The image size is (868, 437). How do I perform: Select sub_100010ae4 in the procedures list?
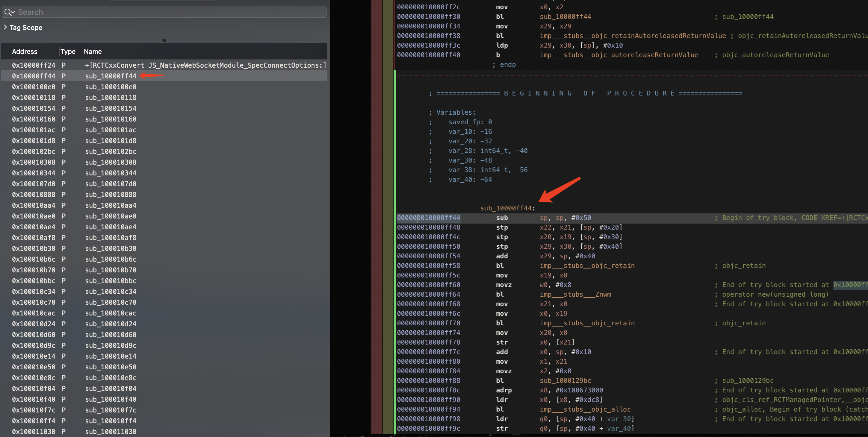click(x=164, y=227)
